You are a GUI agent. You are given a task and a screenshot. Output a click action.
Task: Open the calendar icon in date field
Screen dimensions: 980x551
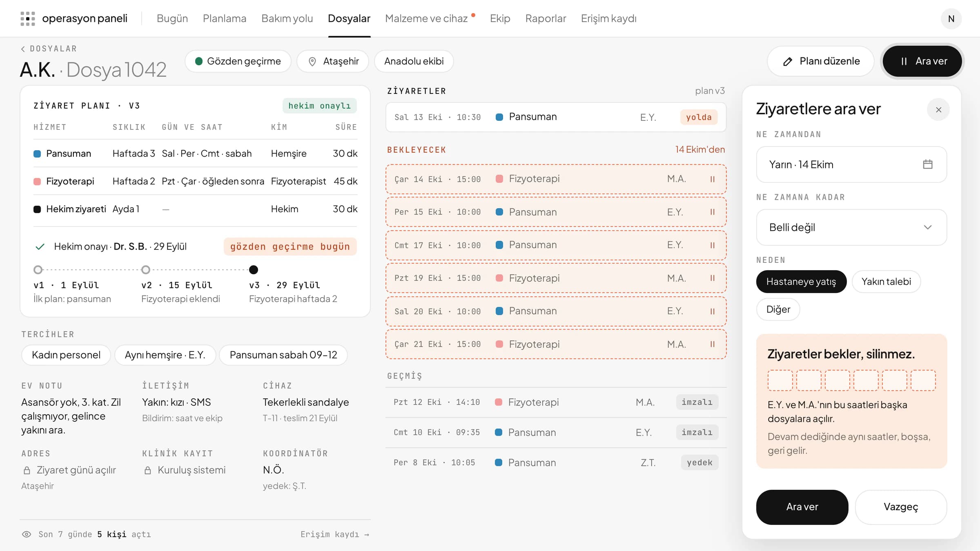928,164
